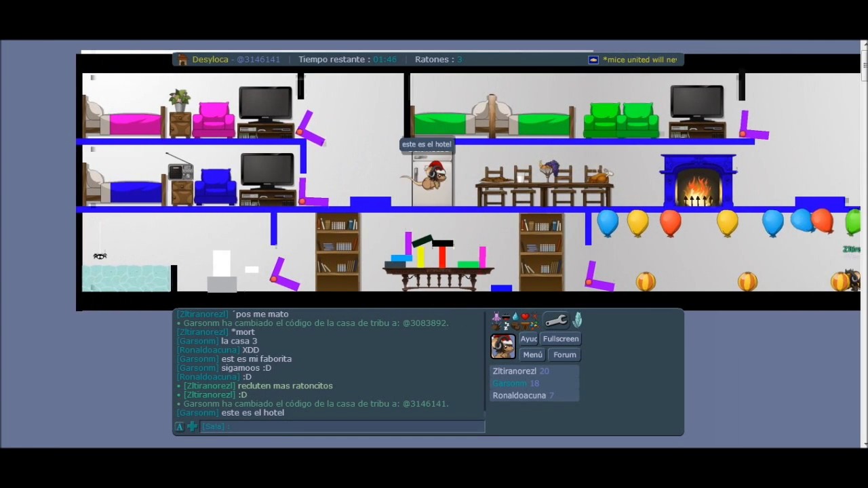Click the plus icon beside chat input
The height and width of the screenshot is (488, 868).
192,426
